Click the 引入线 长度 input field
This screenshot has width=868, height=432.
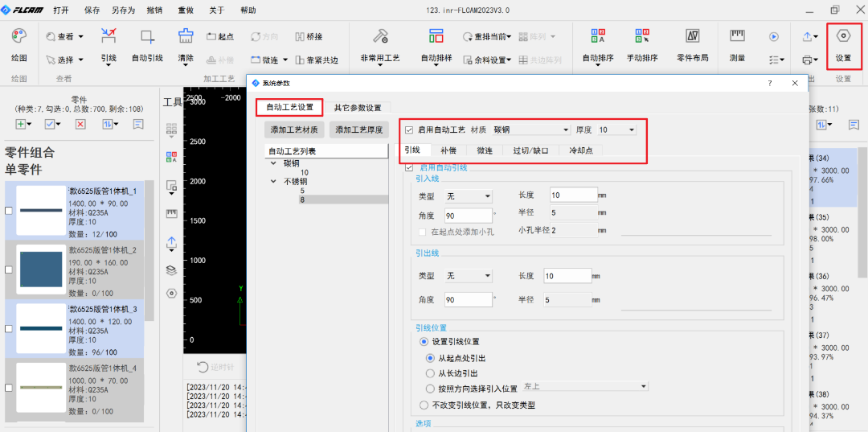pyautogui.click(x=574, y=195)
